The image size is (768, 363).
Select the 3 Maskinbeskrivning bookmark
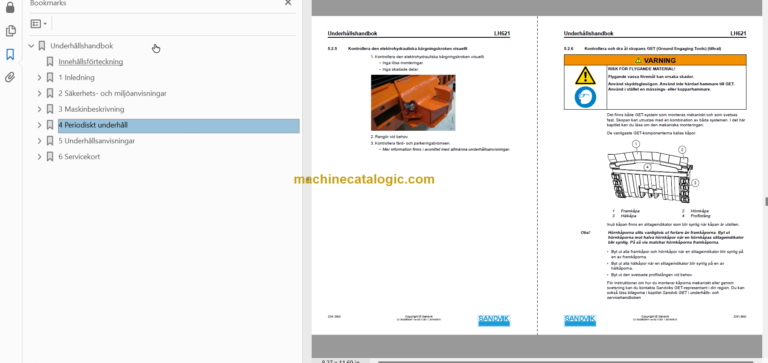point(91,109)
